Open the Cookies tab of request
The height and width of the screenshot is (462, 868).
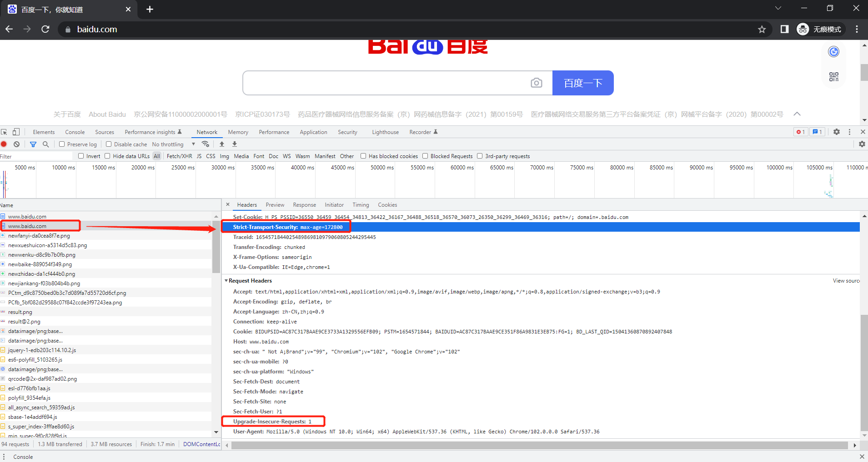387,205
